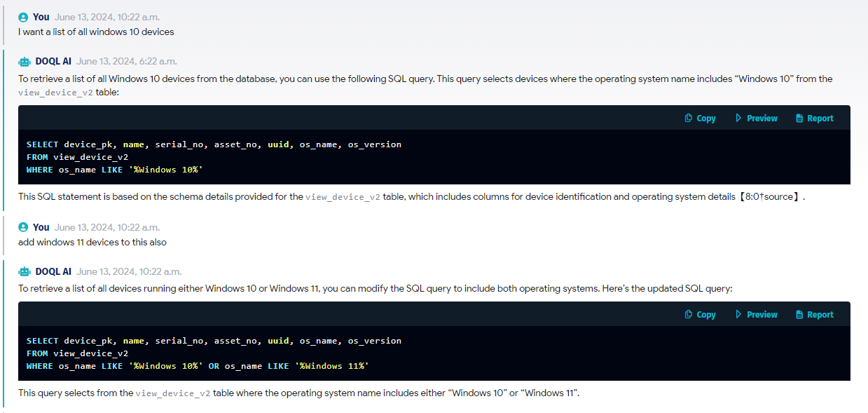
Task: Click sentence 'This query selects from the' at bottom
Action: click(299, 393)
